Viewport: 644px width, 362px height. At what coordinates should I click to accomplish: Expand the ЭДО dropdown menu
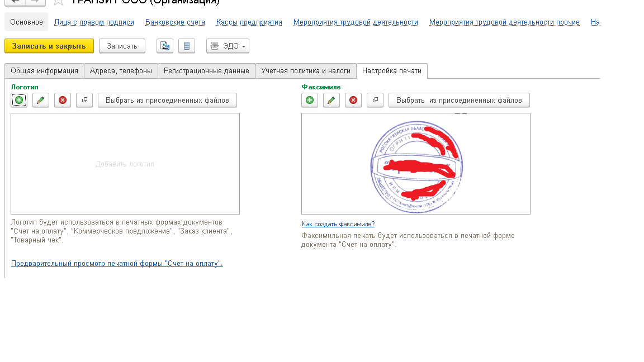pos(228,46)
